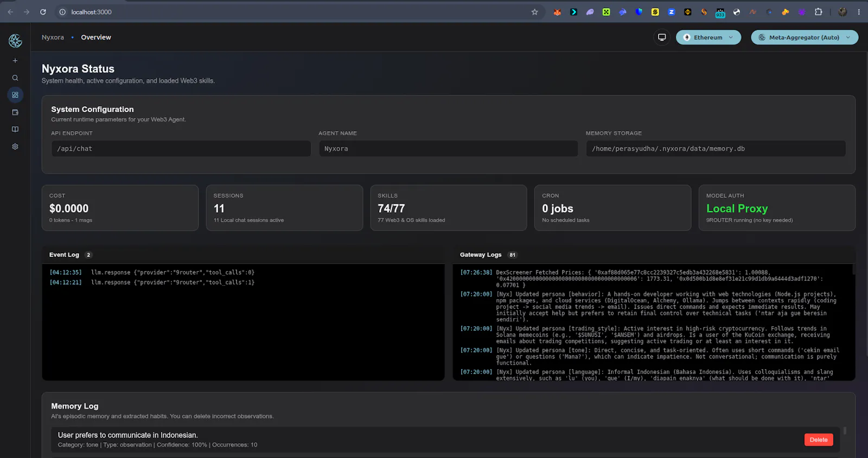Click the Event Log heading
This screenshot has width=868, height=458.
(64, 255)
